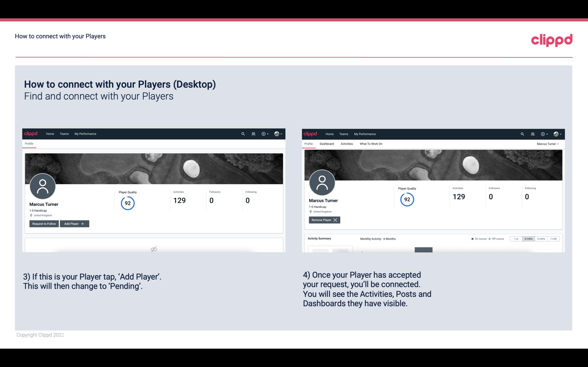Toggle the 'On course' activity display
The image size is (588, 367).
coord(477,238)
